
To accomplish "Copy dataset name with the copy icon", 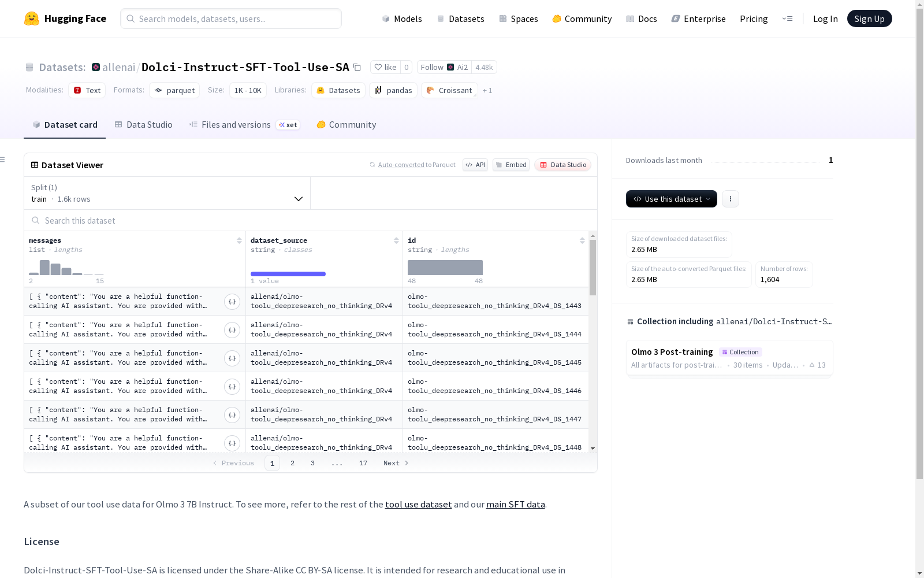I will [x=357, y=68].
